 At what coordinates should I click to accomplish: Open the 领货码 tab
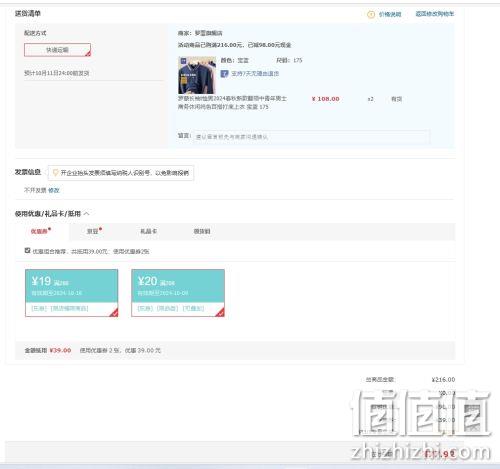pyautogui.click(x=202, y=231)
